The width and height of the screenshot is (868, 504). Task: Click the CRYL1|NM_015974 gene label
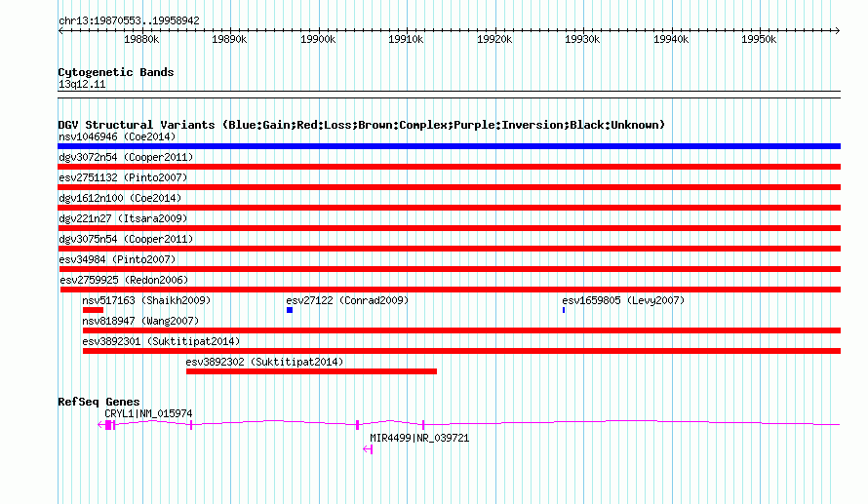click(148, 413)
